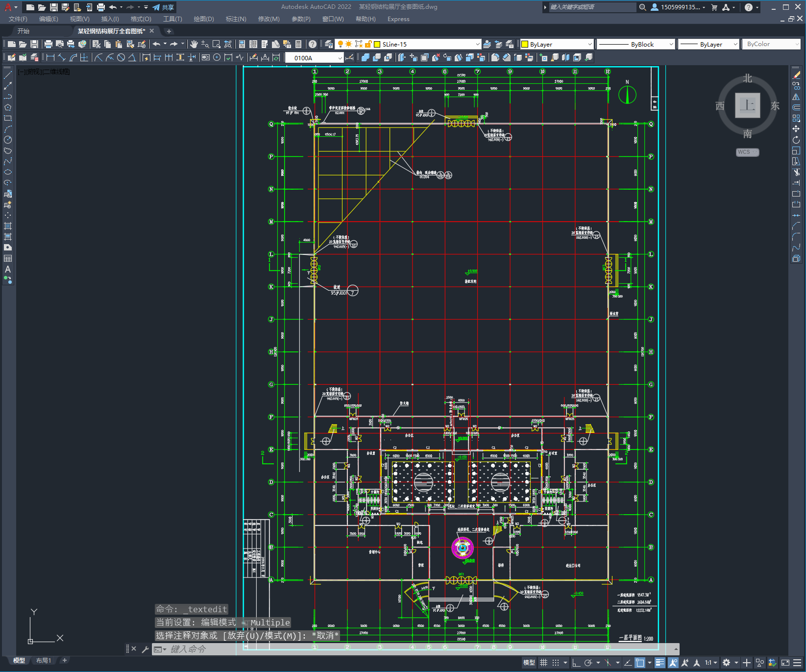Toggle annotation visibility in status bar
The image size is (806, 672).
tap(673, 663)
